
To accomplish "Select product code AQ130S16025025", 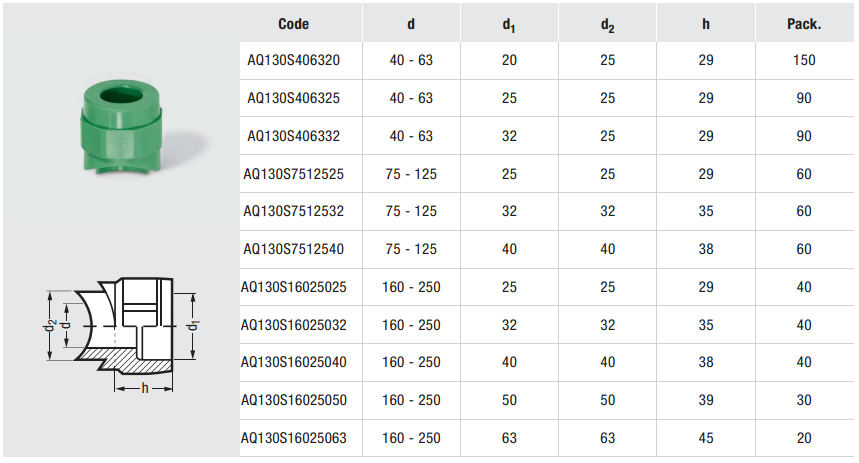I will 294,287.
